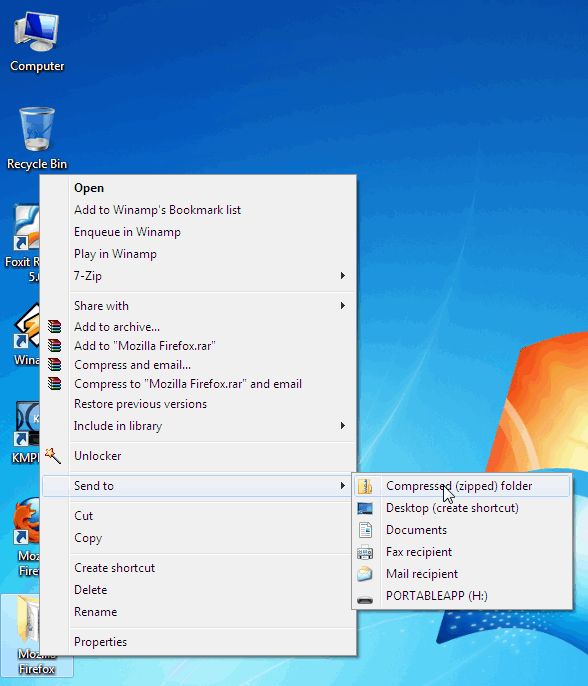This screenshot has height=686, width=588.
Task: Click the zipped folder icon in Send to
Action: tap(365, 486)
